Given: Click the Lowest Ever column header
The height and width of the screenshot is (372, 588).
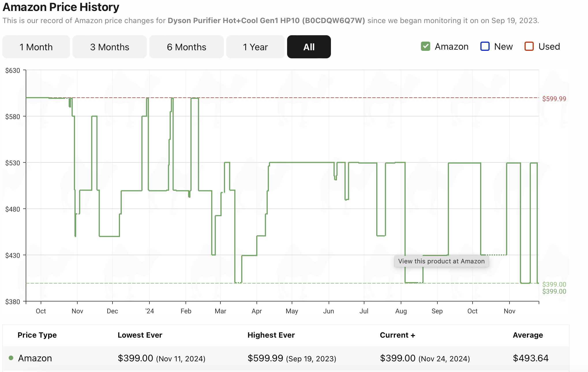Looking at the screenshot, I should 140,335.
